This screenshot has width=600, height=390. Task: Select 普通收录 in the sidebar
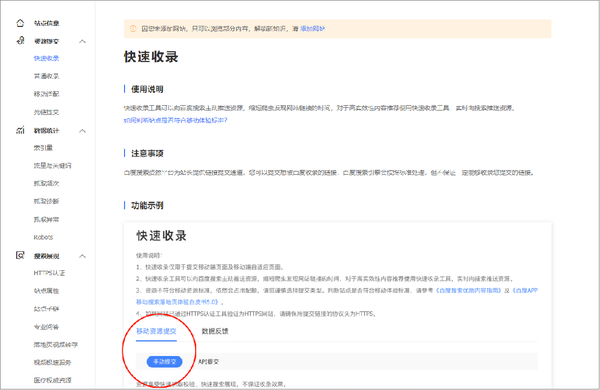[46, 76]
